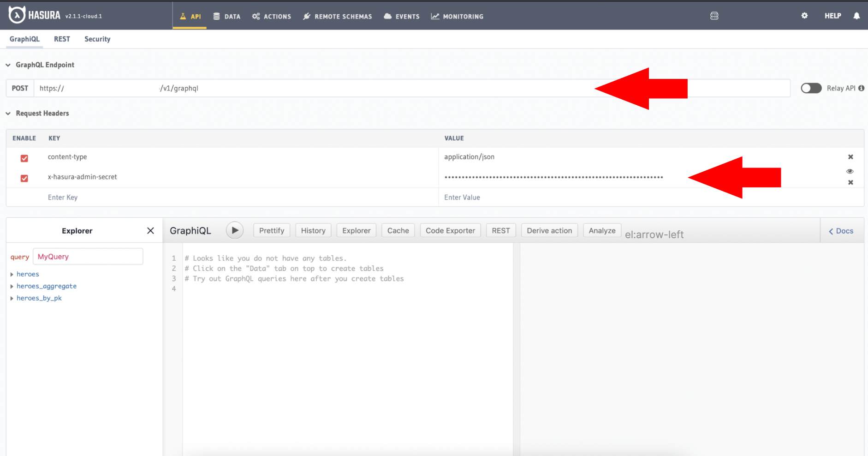This screenshot has width=868, height=456.
Task: Click line 1 of the query editor
Action: coord(265,258)
